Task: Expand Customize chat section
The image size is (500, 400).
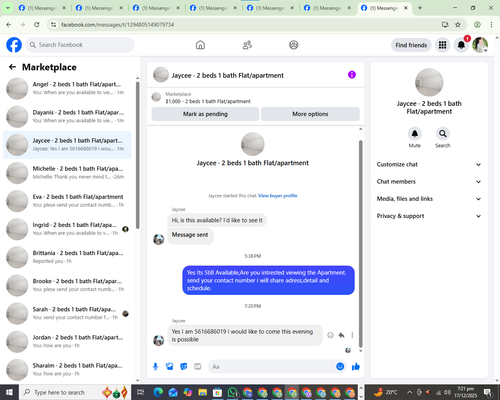Action: [x=429, y=164]
